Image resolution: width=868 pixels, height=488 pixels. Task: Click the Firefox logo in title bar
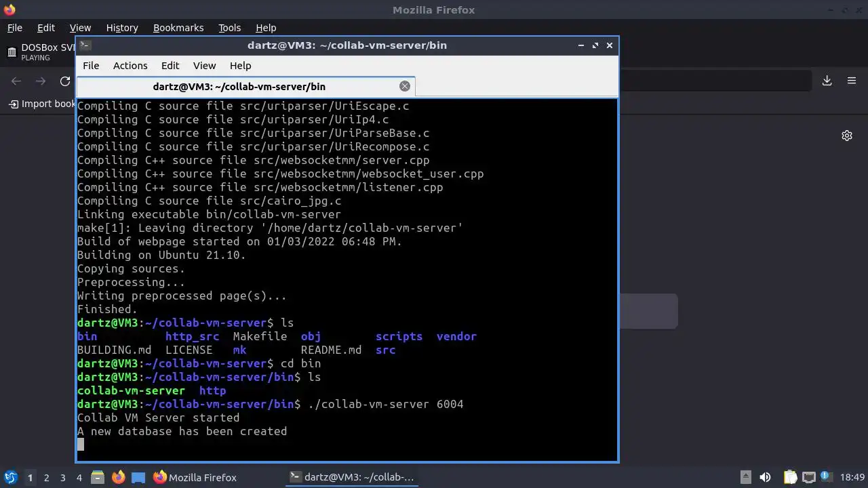point(9,9)
